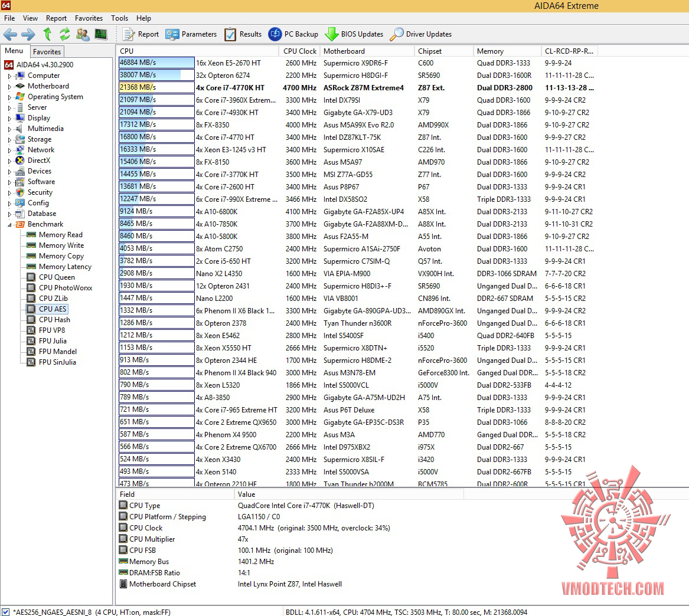Expand the Storage tree node
689x616 pixels.
tap(9, 140)
